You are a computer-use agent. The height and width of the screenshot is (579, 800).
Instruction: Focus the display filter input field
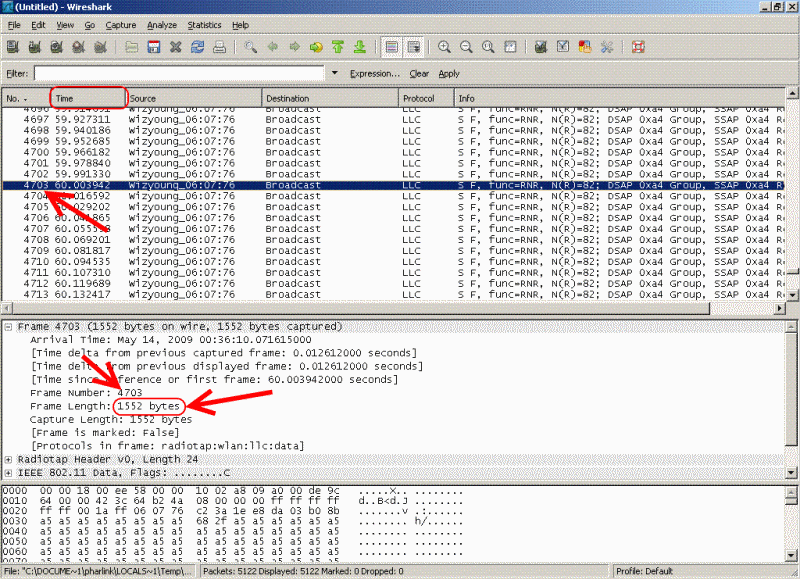[x=179, y=73]
